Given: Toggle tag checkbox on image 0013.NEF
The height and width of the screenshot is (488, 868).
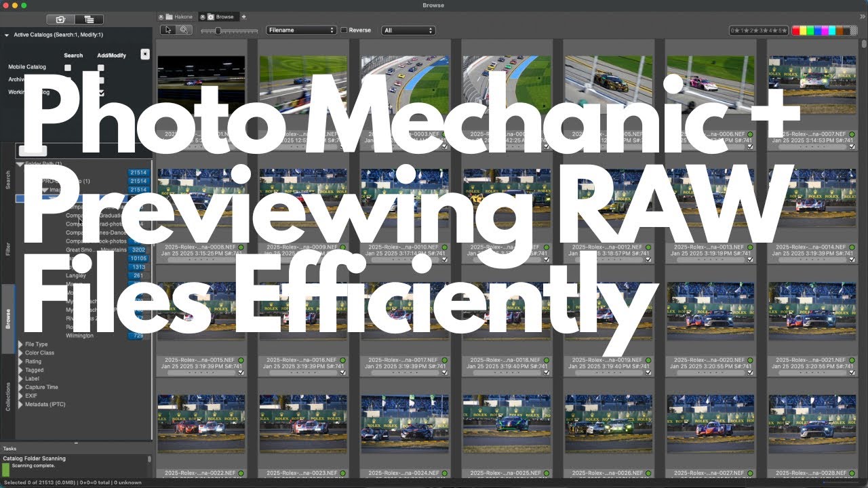Looking at the screenshot, I should point(751,259).
